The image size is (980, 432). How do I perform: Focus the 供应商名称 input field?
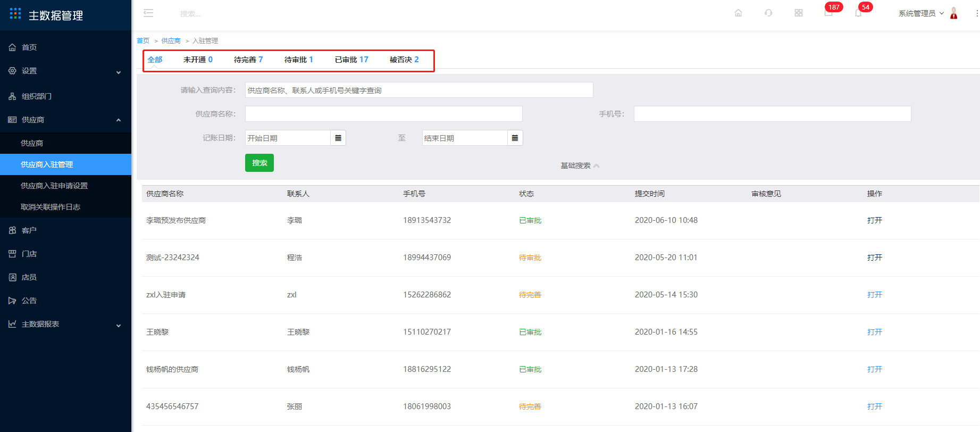(383, 114)
